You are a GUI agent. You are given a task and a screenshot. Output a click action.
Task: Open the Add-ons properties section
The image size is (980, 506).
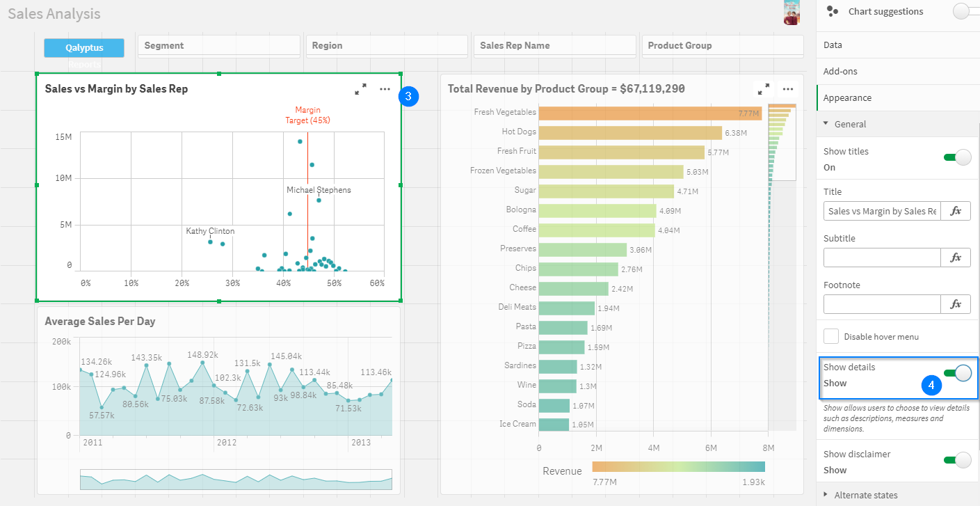(897, 71)
